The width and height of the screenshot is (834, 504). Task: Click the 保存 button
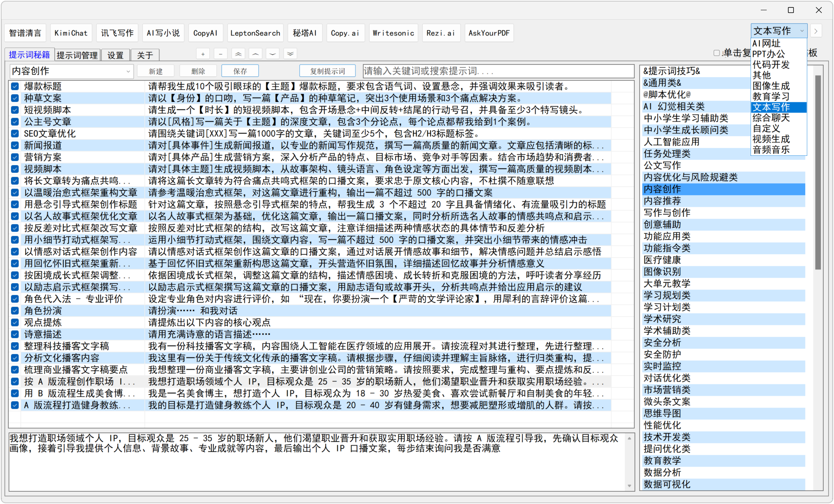pyautogui.click(x=240, y=71)
